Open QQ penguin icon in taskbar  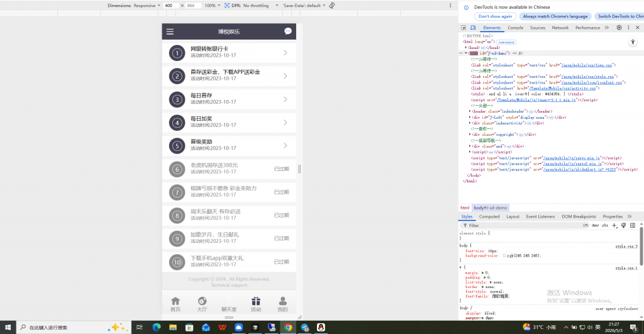(x=321, y=328)
